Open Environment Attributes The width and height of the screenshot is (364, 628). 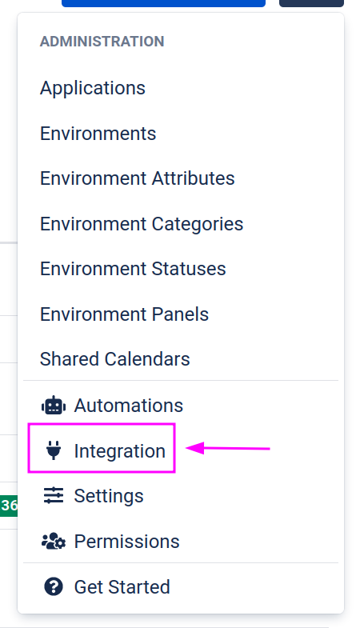pyautogui.click(x=138, y=178)
